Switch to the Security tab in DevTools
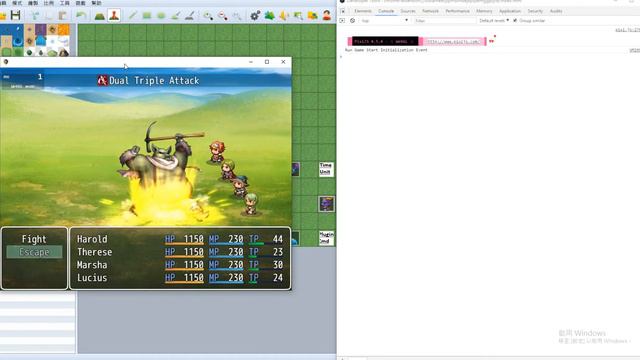Viewport: 640px width, 360px height. (x=535, y=11)
